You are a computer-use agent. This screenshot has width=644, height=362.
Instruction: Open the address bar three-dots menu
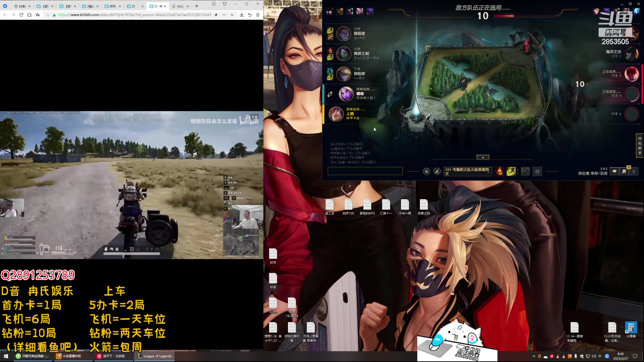[x=224, y=15]
